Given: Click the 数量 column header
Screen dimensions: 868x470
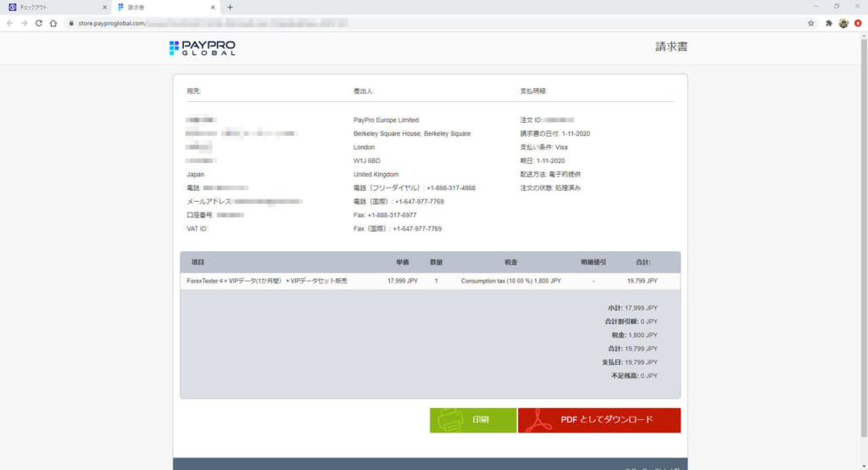Looking at the screenshot, I should pos(437,262).
